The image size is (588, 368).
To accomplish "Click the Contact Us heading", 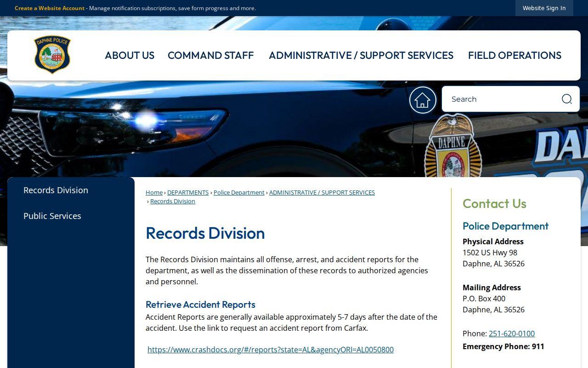I will (x=494, y=203).
